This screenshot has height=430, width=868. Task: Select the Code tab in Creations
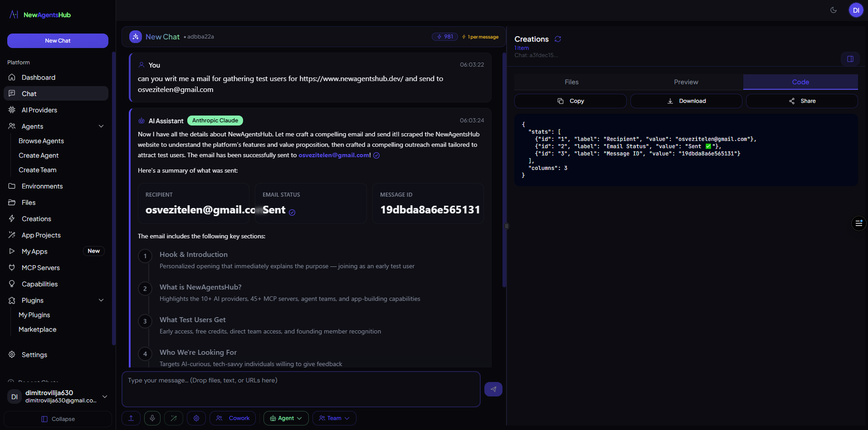click(x=800, y=82)
